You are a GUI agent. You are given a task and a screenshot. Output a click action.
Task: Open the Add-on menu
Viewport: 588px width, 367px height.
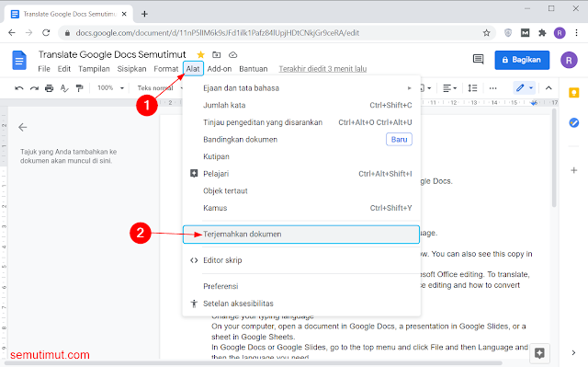tap(220, 69)
